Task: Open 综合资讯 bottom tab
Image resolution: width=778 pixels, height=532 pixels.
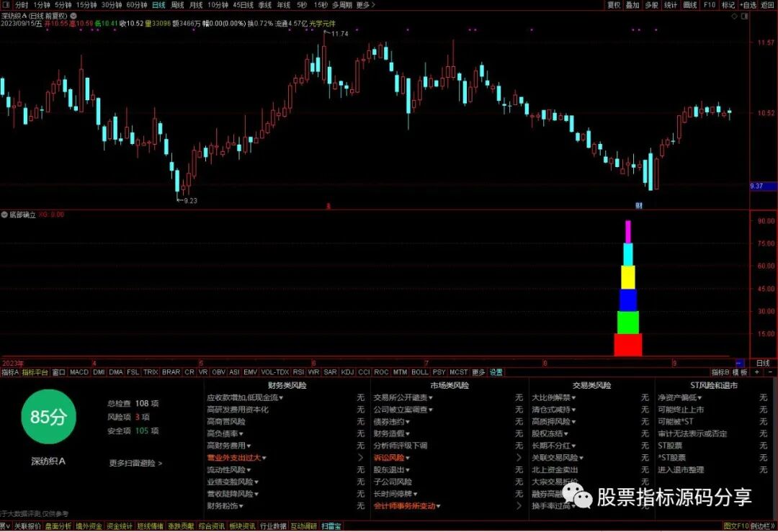Action: [x=212, y=526]
